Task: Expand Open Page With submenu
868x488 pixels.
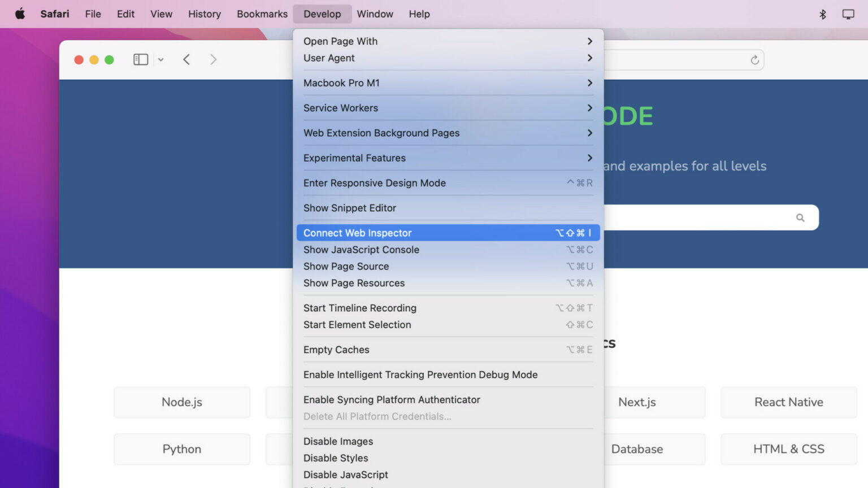Action: (448, 41)
